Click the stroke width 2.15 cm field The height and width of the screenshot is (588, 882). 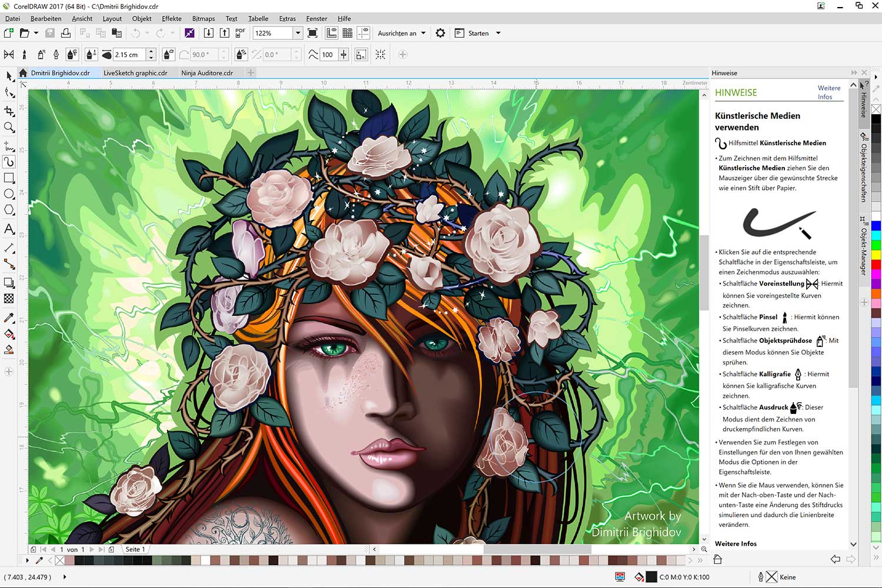coord(129,55)
